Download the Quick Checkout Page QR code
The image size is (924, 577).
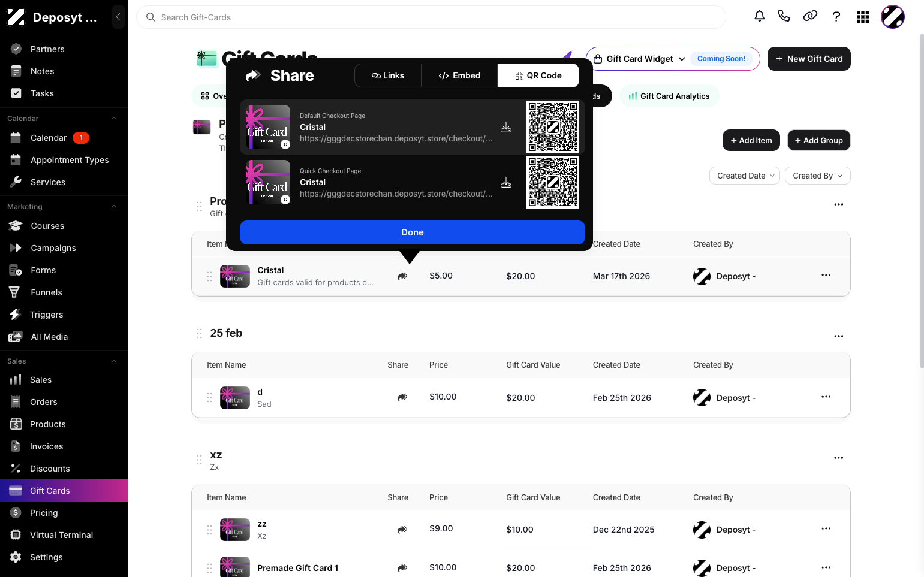click(x=506, y=182)
